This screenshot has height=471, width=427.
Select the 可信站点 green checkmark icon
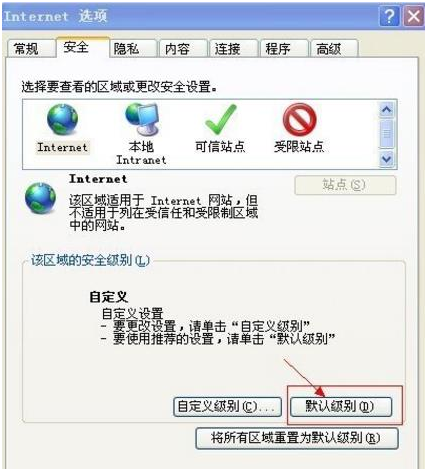click(220, 119)
